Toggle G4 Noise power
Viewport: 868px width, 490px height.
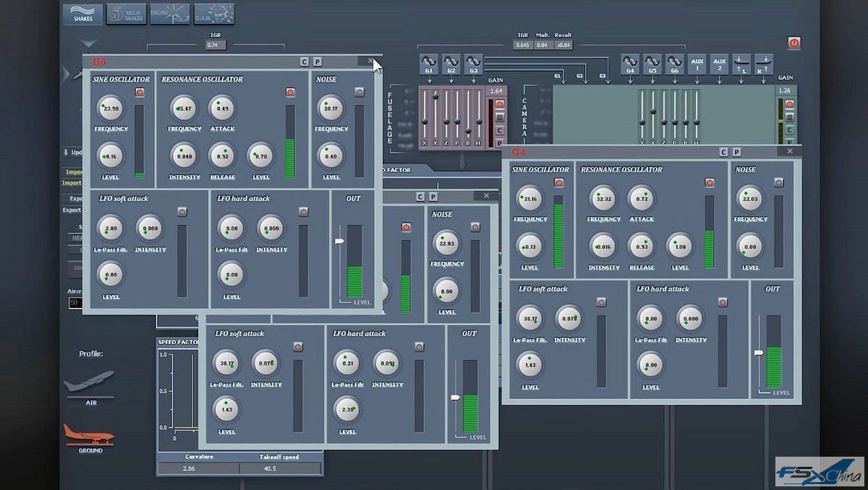(778, 183)
